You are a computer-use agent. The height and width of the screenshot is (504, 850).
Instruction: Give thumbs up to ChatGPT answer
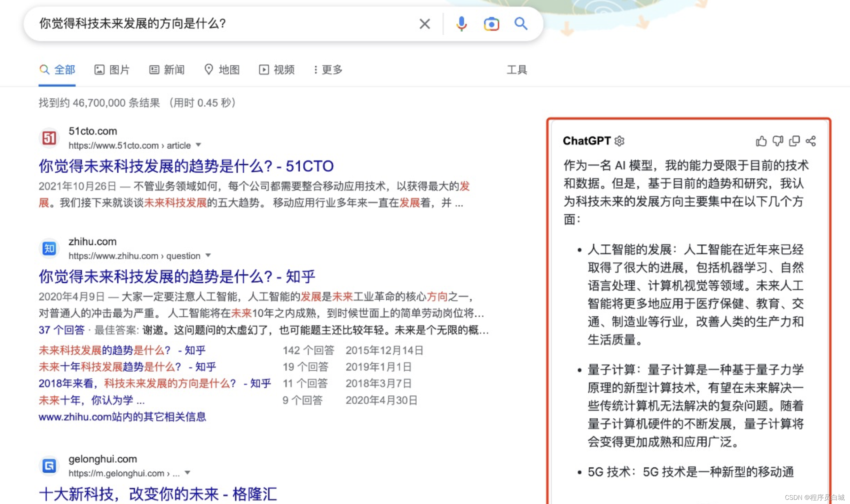pyautogui.click(x=761, y=141)
